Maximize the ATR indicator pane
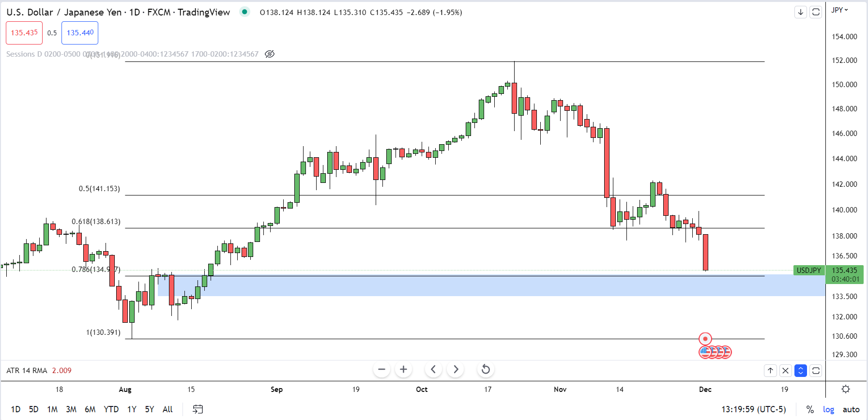 coord(816,371)
